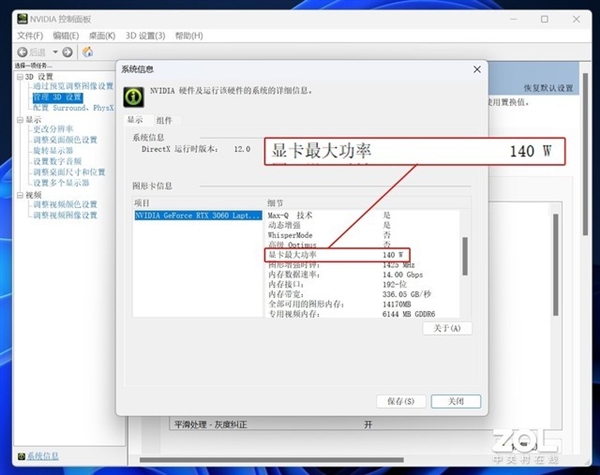Select 设置多个显示器 tree item

61,183
